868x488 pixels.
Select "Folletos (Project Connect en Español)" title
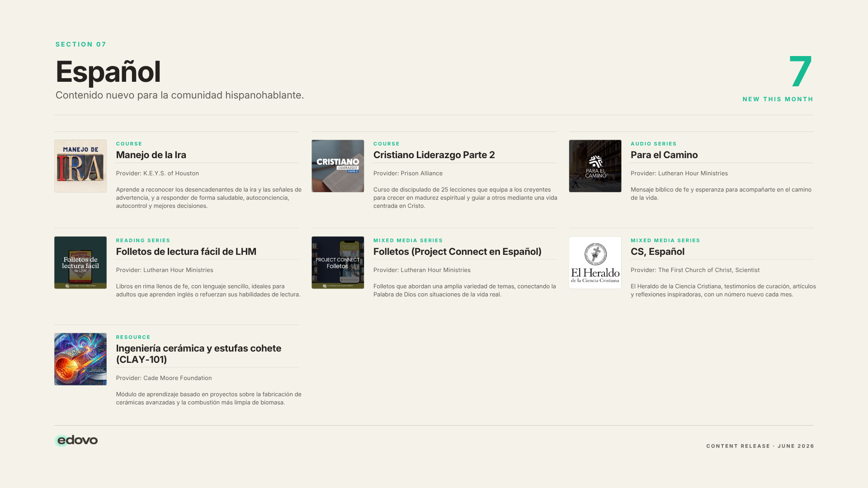(458, 252)
